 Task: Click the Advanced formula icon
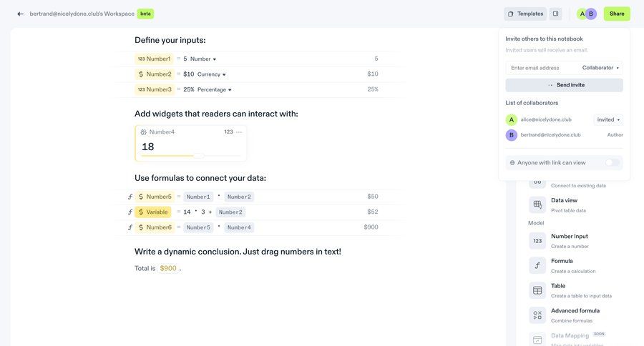(x=537, y=315)
